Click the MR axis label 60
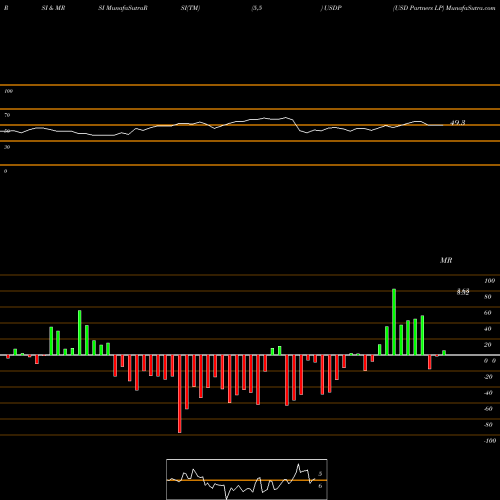 [488, 313]
